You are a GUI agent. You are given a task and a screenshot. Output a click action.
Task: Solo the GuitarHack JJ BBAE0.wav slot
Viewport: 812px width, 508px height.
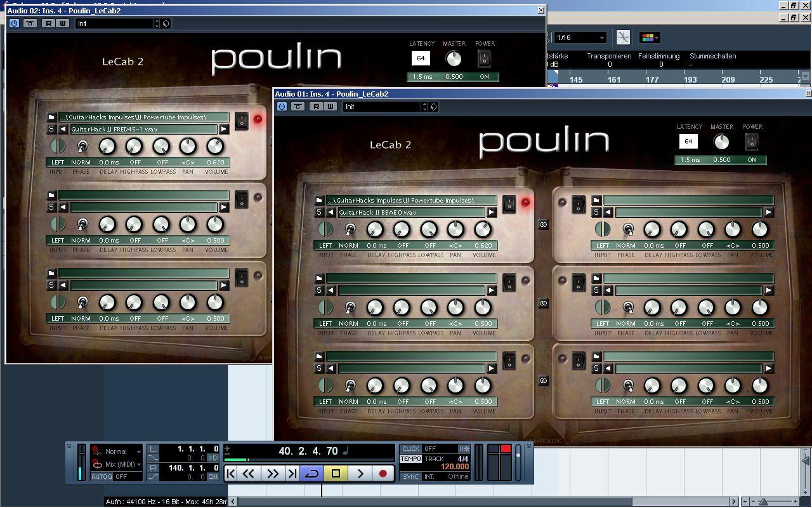point(319,213)
